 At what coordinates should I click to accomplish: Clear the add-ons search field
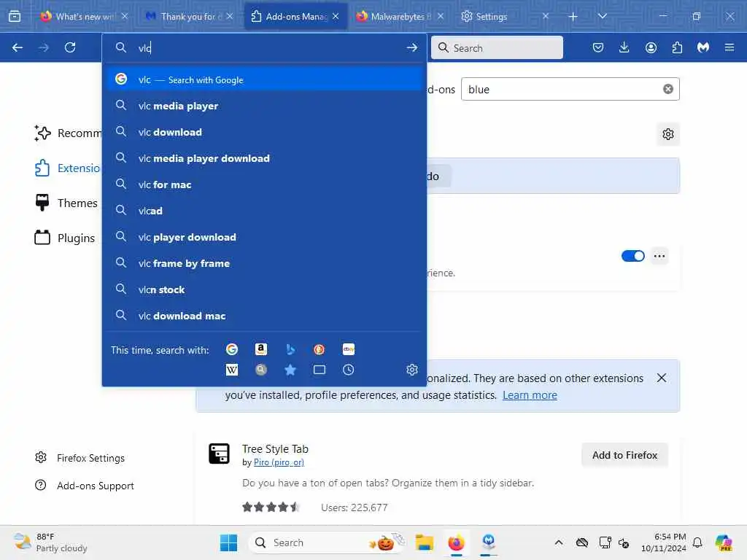[x=668, y=89]
